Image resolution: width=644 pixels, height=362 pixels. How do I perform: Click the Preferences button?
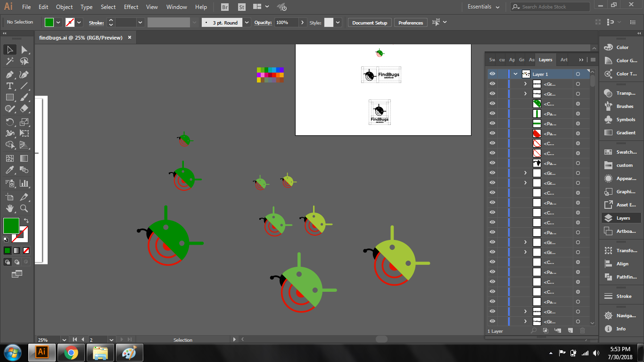point(410,23)
